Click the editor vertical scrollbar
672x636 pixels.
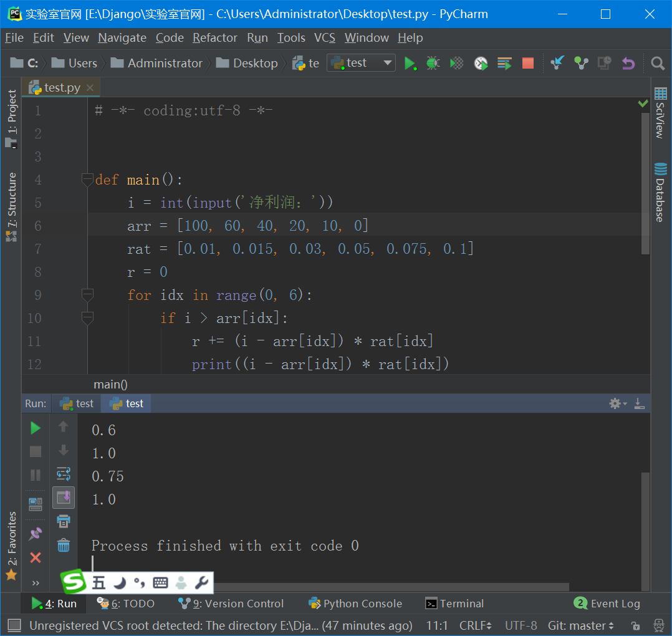pos(645,183)
